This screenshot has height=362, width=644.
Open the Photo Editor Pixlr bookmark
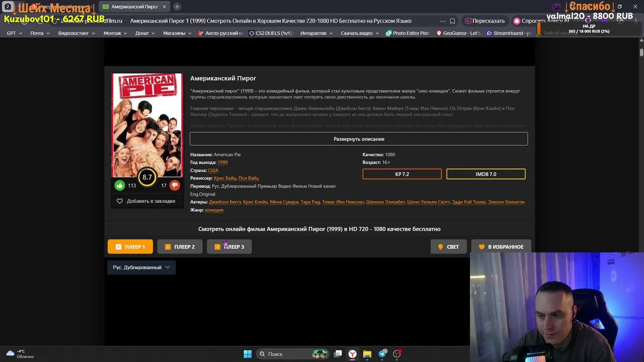[408, 33]
